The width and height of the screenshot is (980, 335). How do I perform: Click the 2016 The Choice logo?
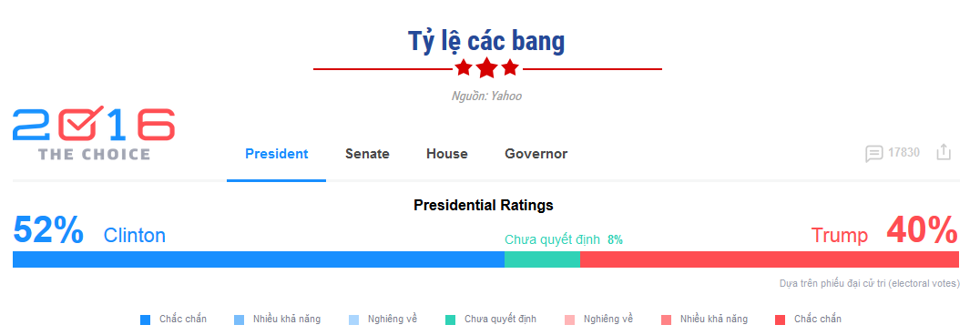coord(94,135)
